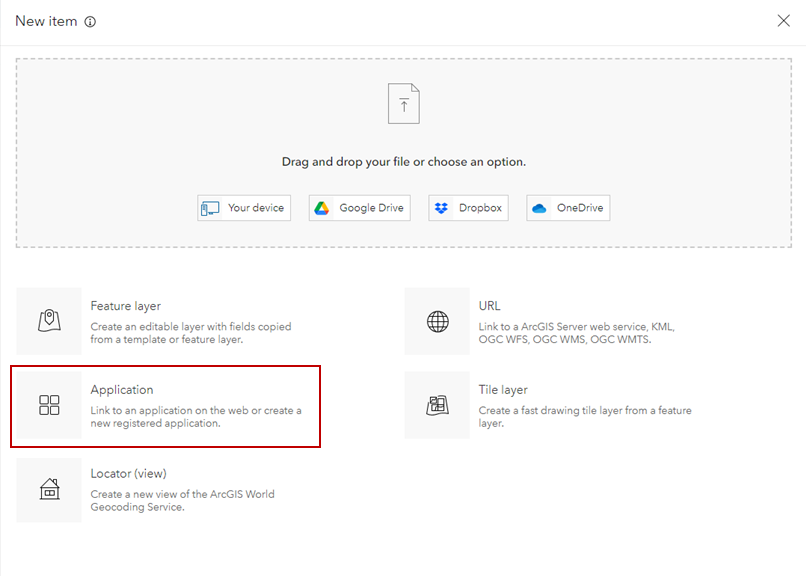Click the Google Drive logo icon
The height and width of the screenshot is (576, 806).
pos(322,208)
